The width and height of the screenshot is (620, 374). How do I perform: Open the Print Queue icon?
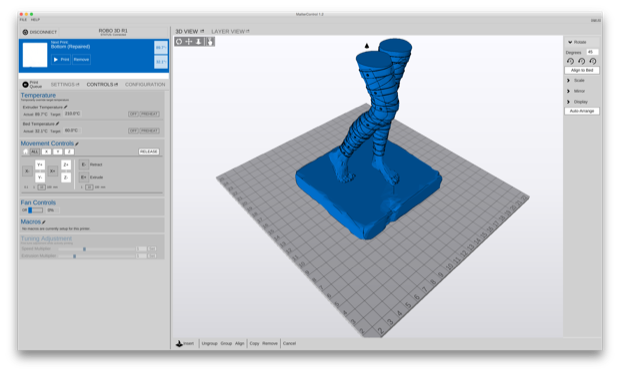[x=25, y=85]
